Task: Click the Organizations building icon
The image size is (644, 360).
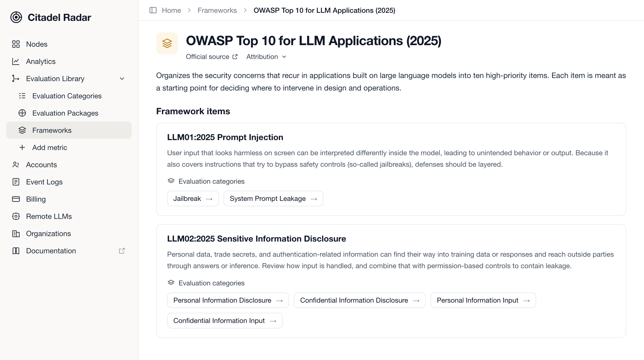Action: [x=16, y=233]
